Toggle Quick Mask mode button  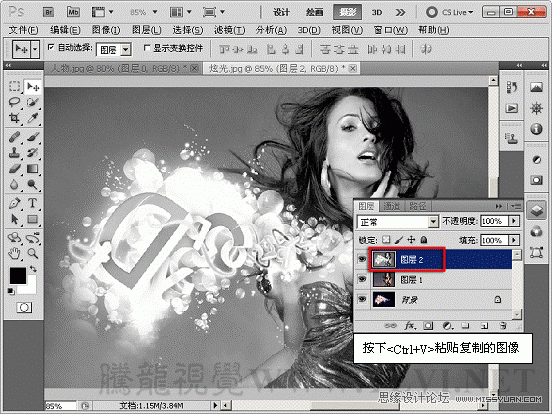[24, 308]
